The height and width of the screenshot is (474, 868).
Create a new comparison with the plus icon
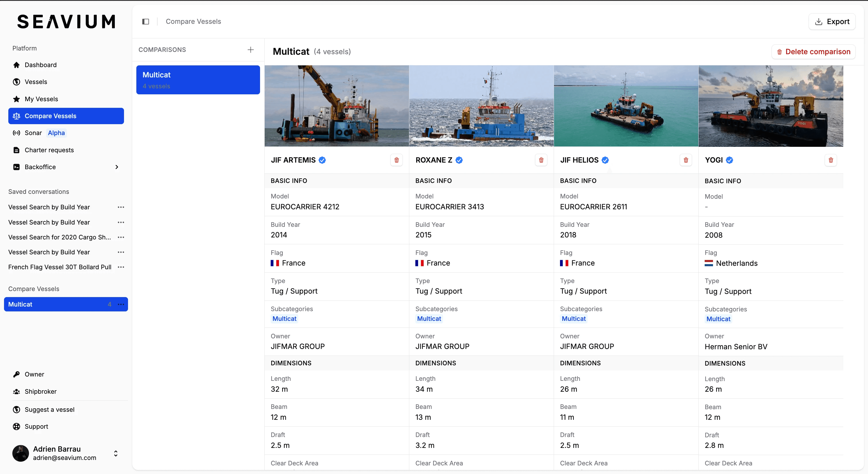point(251,50)
